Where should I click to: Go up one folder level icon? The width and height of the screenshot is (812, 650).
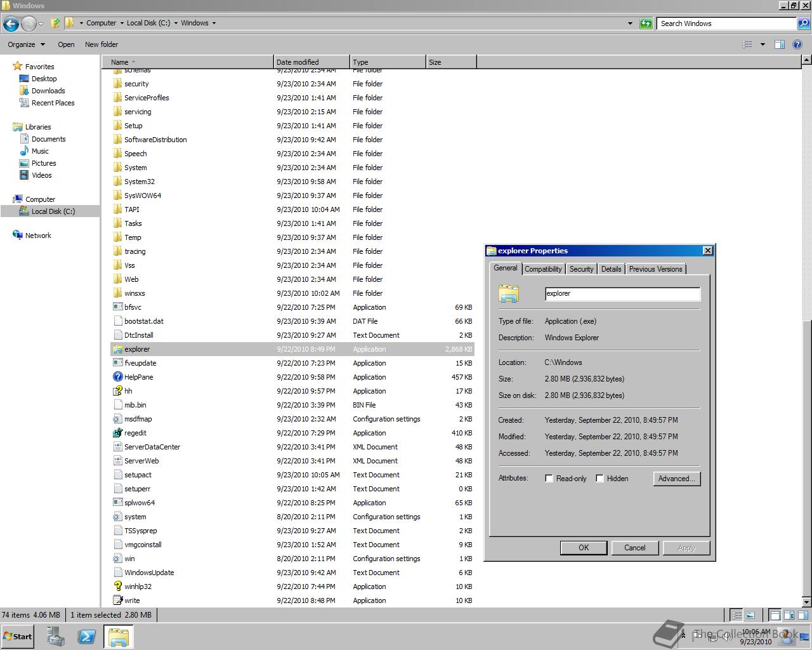click(x=56, y=23)
